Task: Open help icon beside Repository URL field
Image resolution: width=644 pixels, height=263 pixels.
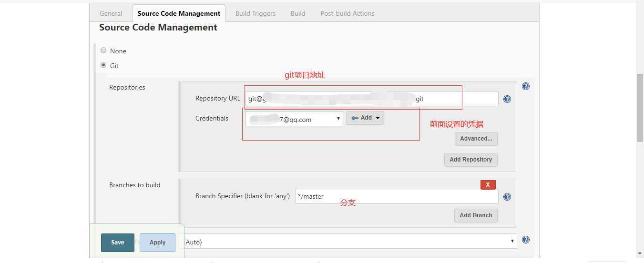Action: tap(507, 99)
